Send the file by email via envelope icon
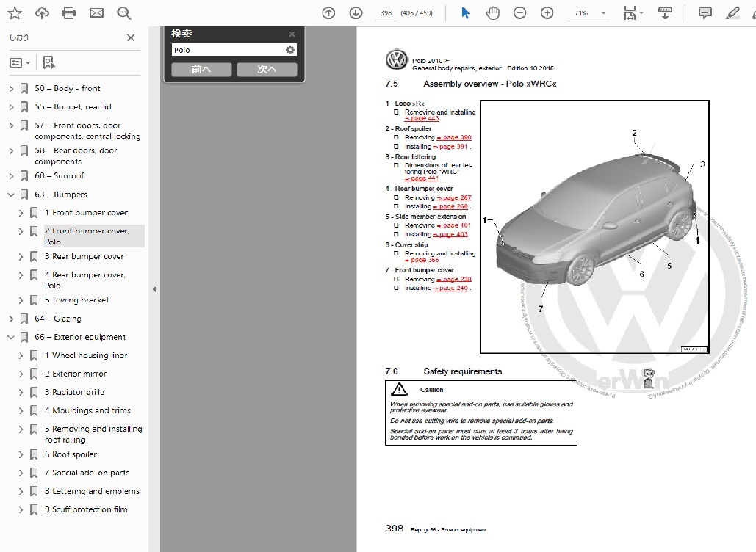 [x=96, y=13]
